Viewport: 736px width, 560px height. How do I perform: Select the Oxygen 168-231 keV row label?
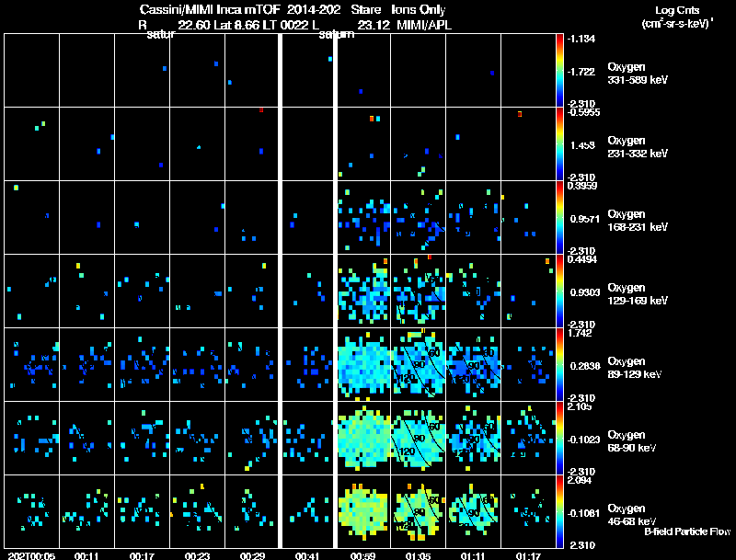[638, 221]
